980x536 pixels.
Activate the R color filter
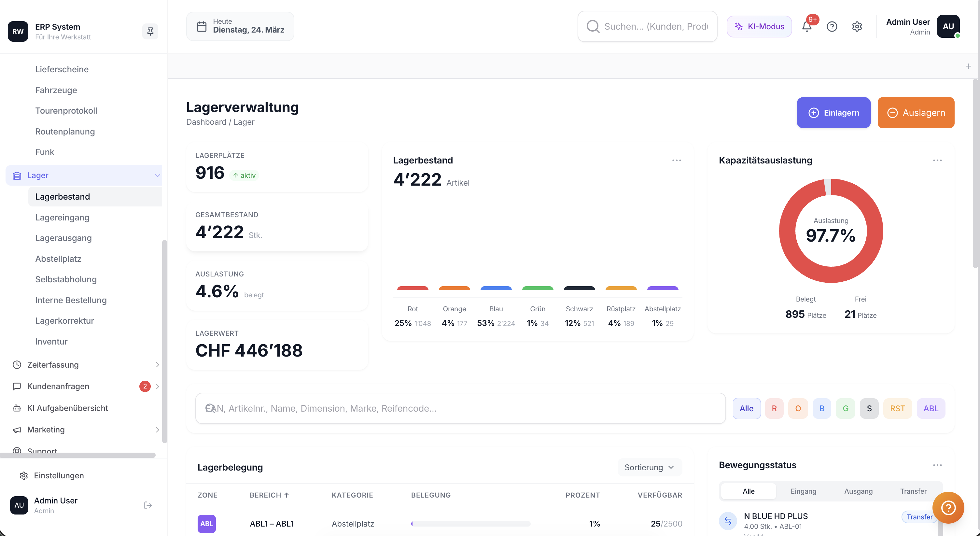click(x=775, y=408)
